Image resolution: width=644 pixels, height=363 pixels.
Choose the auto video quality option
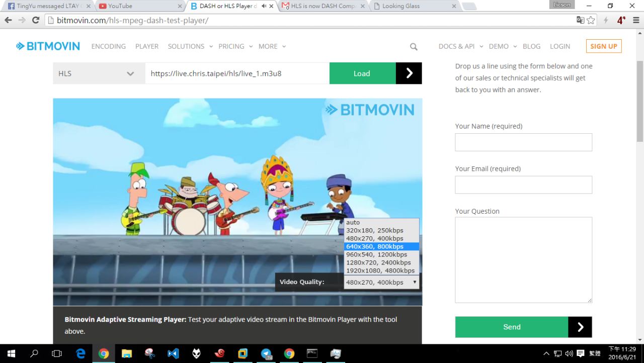coord(353,222)
